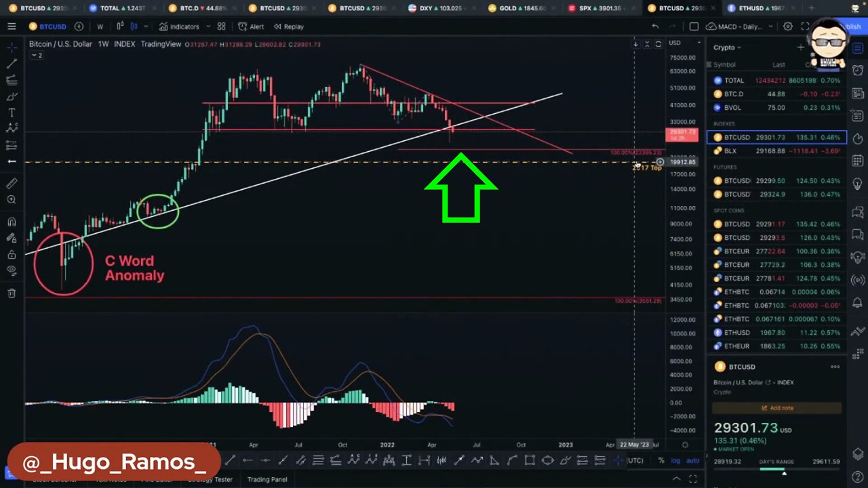
Task: Open the alerts clock icon in right sidebar
Action: click(858, 70)
